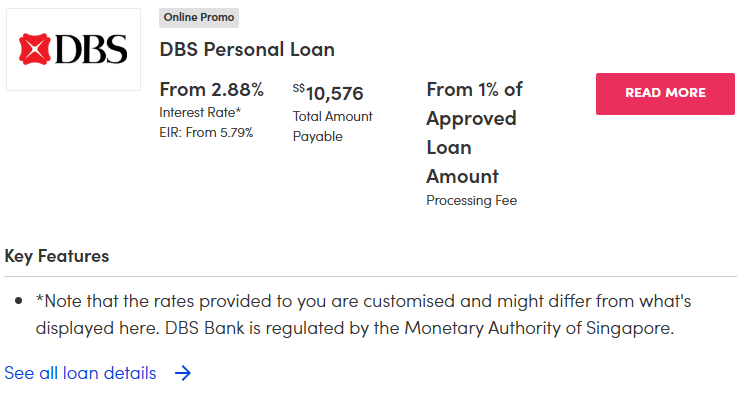
Task: Click the DBS Personal Loan title
Action: point(247,49)
